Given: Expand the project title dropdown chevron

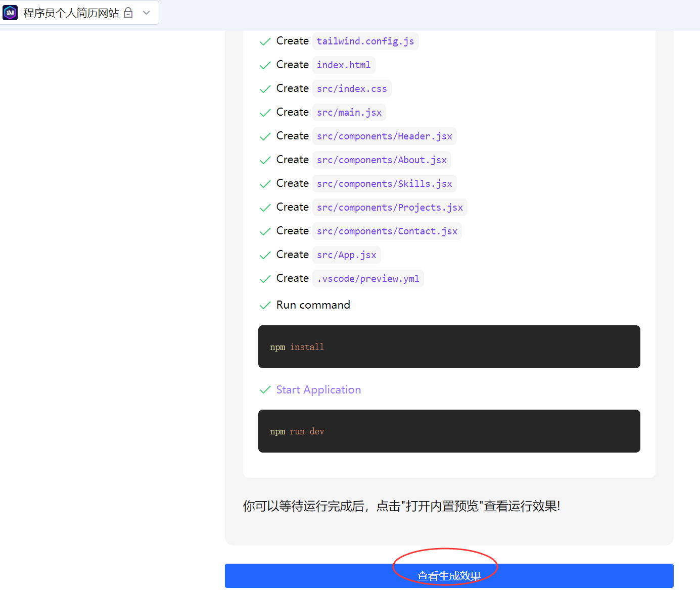Looking at the screenshot, I should point(147,13).
